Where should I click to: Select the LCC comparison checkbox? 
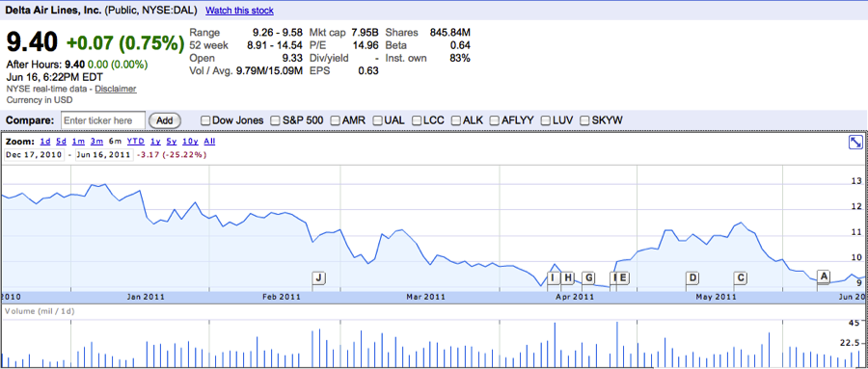coord(417,120)
